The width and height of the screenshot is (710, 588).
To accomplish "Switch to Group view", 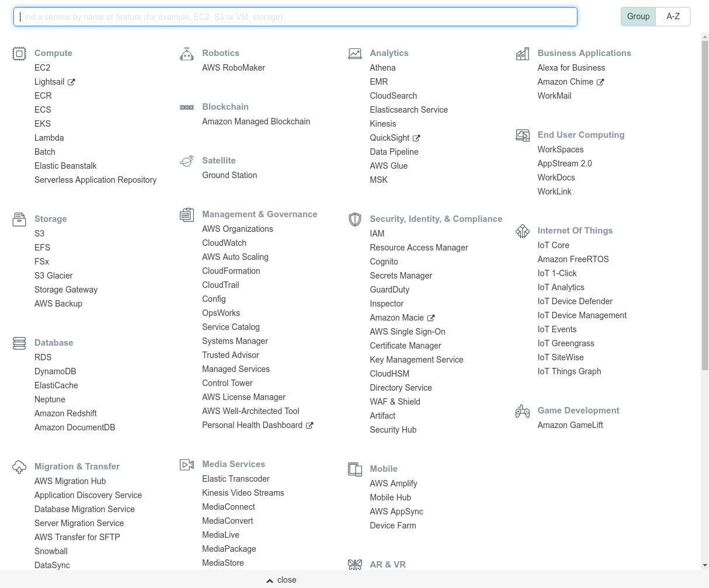I will coord(638,16).
